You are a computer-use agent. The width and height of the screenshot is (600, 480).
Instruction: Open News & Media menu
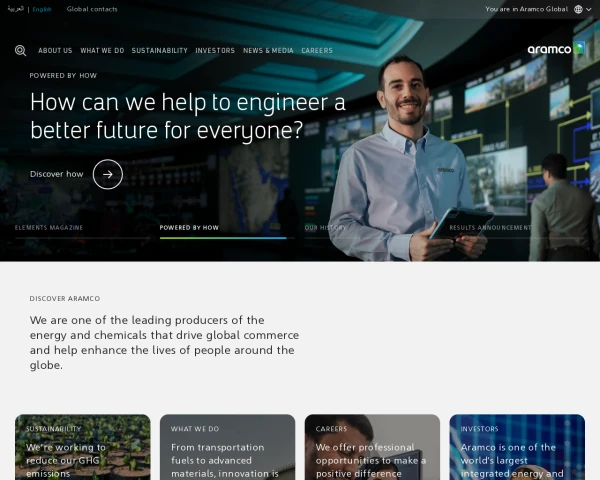tap(268, 50)
